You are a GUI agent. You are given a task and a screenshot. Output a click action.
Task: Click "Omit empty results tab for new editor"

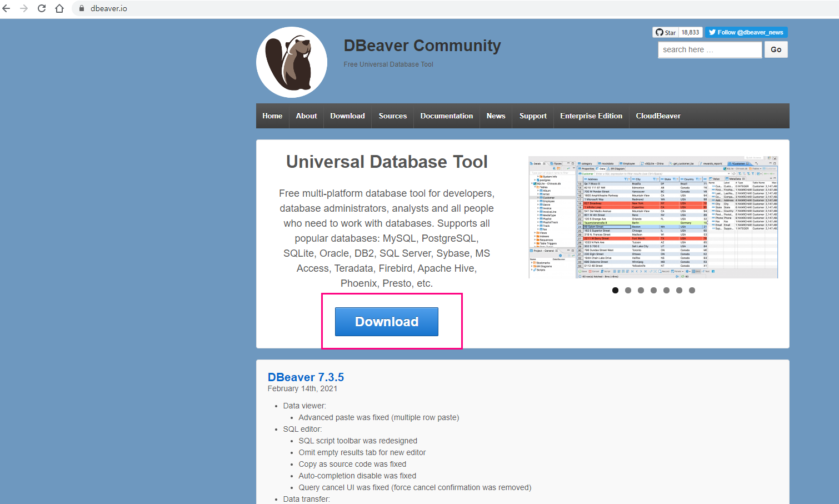pyautogui.click(x=362, y=452)
